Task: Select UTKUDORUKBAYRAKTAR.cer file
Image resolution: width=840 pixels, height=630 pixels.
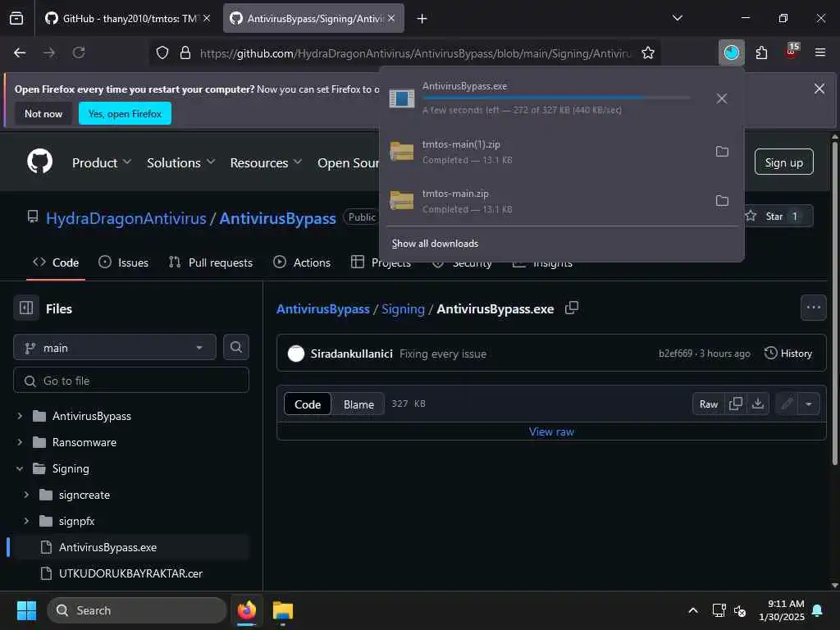Action: pyautogui.click(x=130, y=573)
